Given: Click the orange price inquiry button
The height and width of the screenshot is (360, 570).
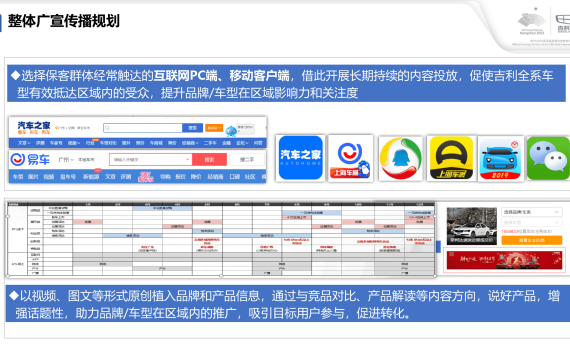Looking at the screenshot, I should point(531,240).
